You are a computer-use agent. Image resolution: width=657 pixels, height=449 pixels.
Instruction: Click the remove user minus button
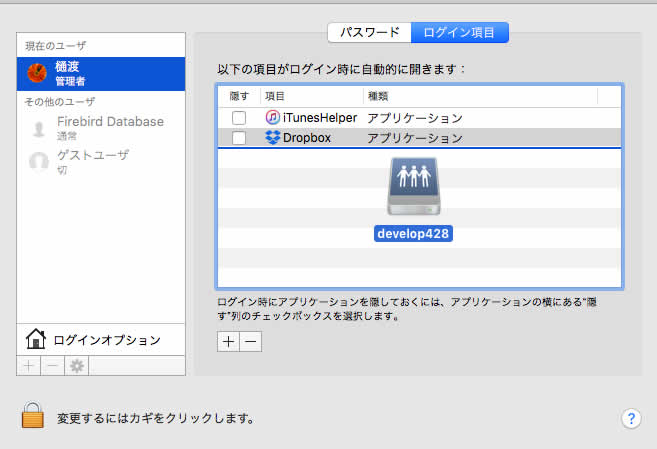[x=51, y=366]
